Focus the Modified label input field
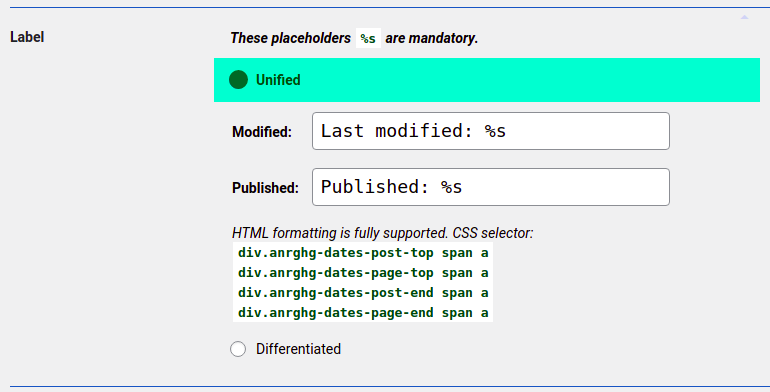Viewport: 770px width, 392px height. (x=491, y=131)
